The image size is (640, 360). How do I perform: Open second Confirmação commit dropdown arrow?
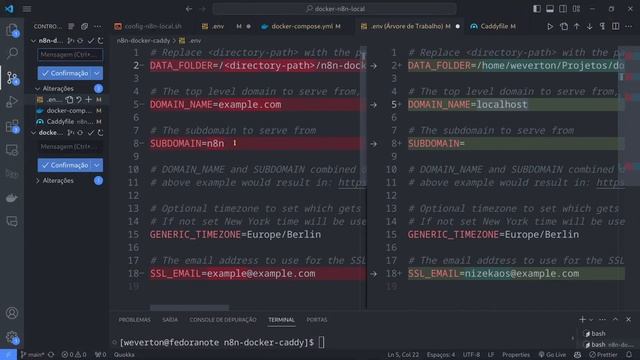pyautogui.click(x=97, y=165)
